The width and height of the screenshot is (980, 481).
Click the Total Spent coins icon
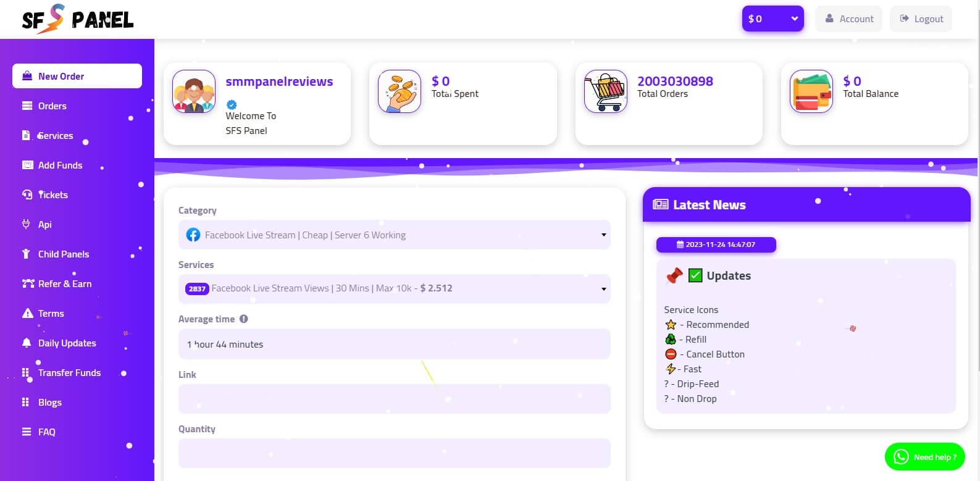[400, 91]
